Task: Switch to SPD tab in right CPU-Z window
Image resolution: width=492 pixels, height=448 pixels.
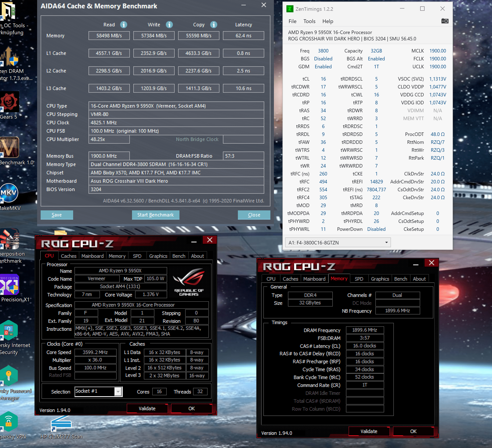Action: pos(359,279)
